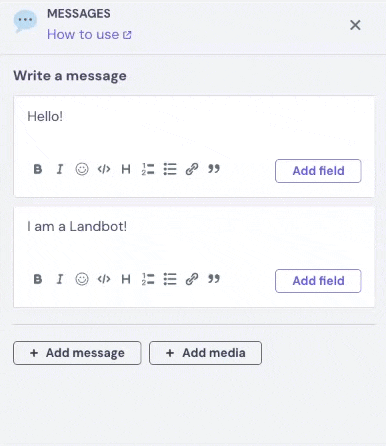
Task: Apply bold in the Hello! message toolbar
Action: tap(38, 169)
